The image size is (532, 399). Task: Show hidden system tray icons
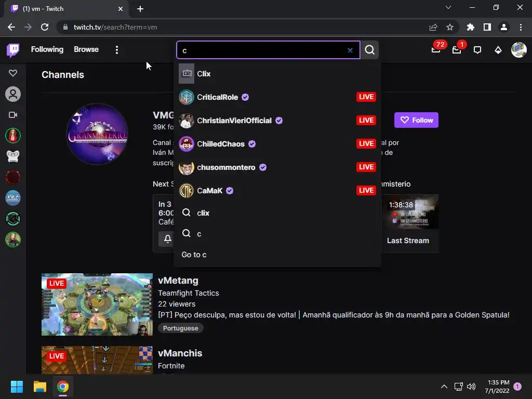(x=444, y=387)
